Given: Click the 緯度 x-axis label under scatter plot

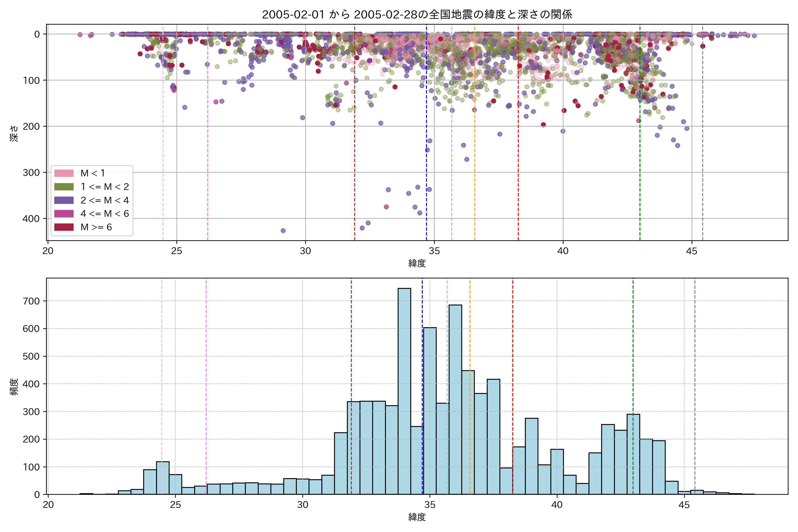Looking at the screenshot, I should coord(417,263).
